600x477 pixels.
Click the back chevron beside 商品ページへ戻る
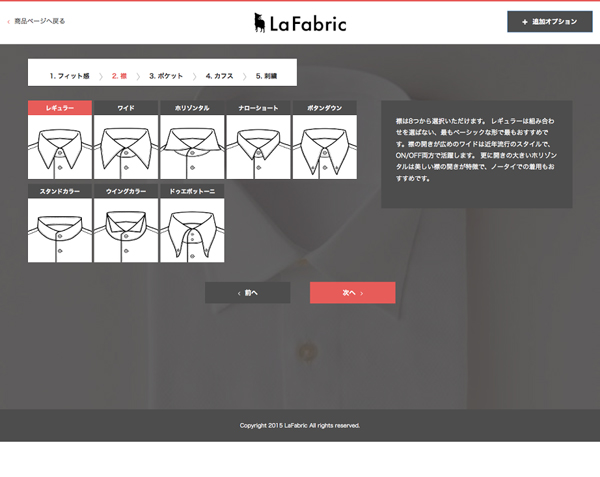pos(8,22)
